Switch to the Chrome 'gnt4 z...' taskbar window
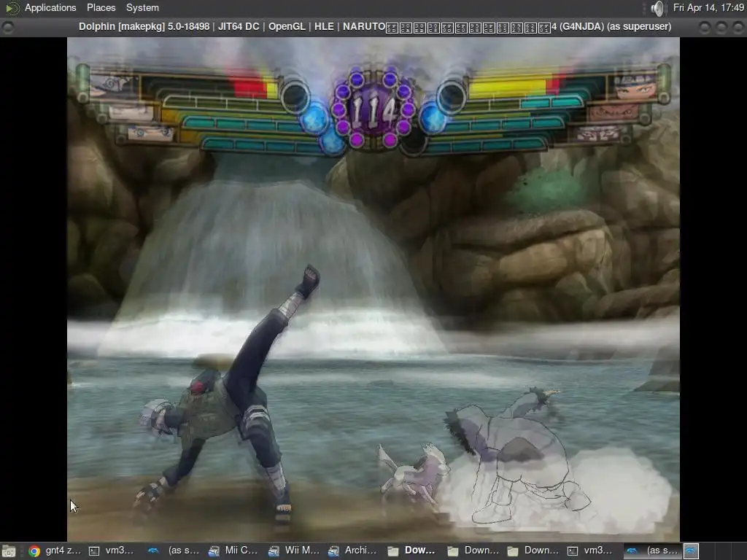Image resolution: width=747 pixels, height=560 pixels. point(55,551)
